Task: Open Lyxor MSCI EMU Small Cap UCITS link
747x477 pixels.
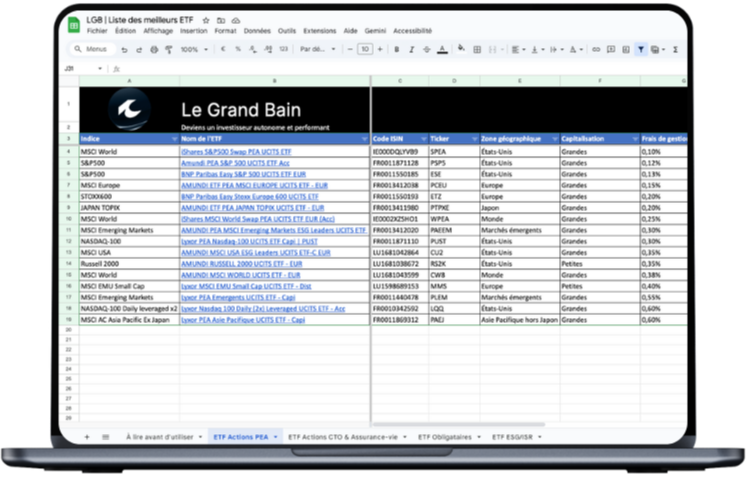Action: [246, 286]
